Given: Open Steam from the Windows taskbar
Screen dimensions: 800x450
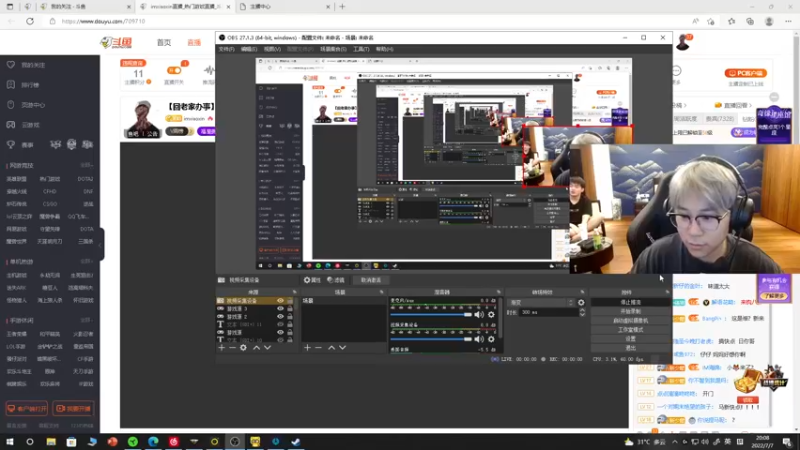Looking at the screenshot, I should [x=296, y=441].
